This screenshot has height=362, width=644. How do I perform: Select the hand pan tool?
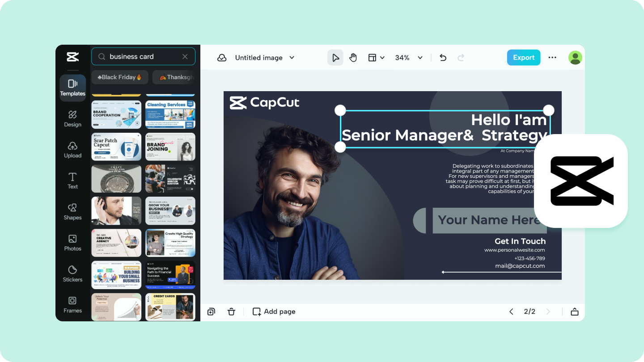353,58
